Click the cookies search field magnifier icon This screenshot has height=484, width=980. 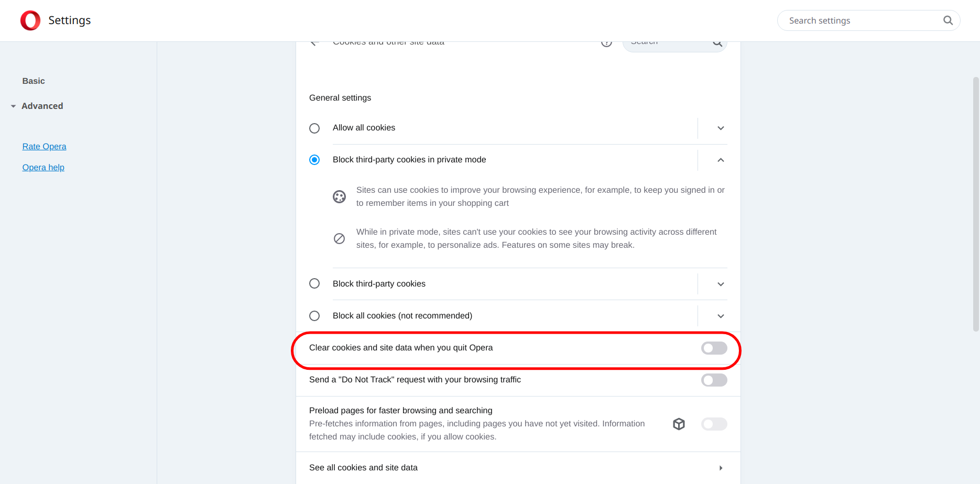(x=717, y=44)
